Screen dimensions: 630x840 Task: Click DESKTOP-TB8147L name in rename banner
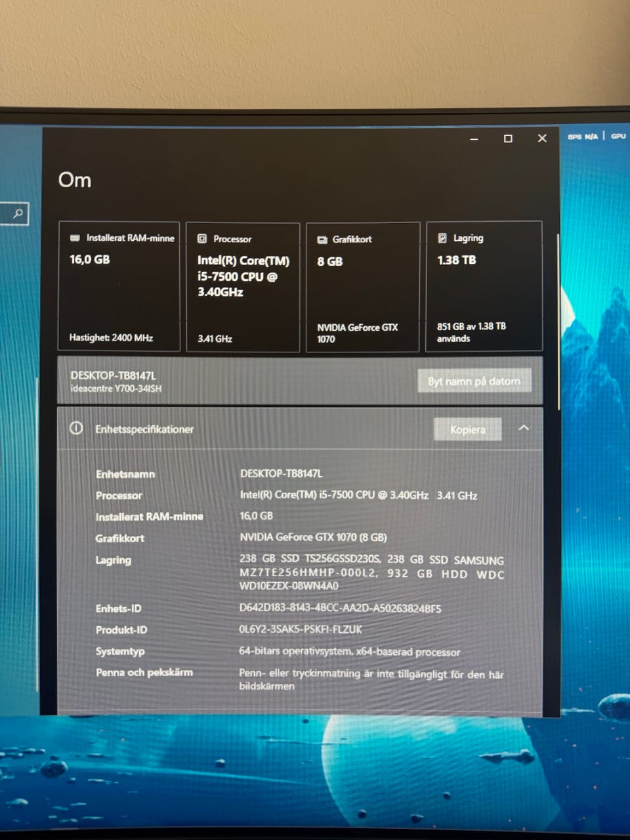(113, 375)
